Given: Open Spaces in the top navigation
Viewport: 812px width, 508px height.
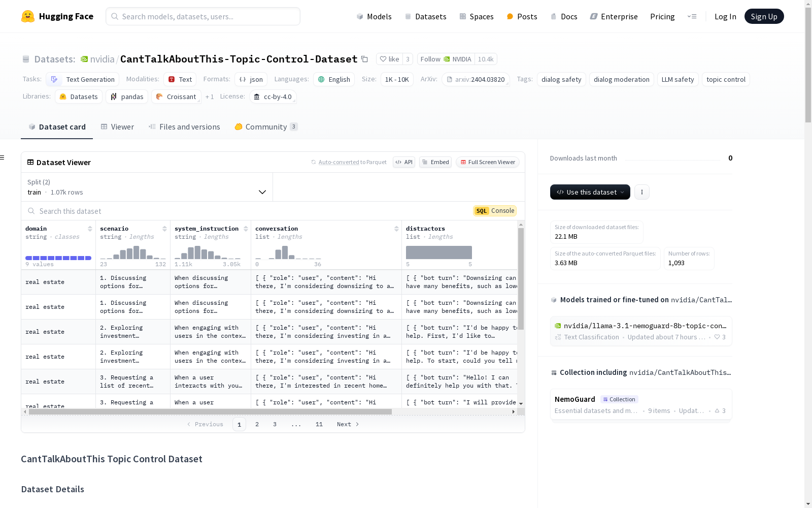Looking at the screenshot, I should point(477,16).
